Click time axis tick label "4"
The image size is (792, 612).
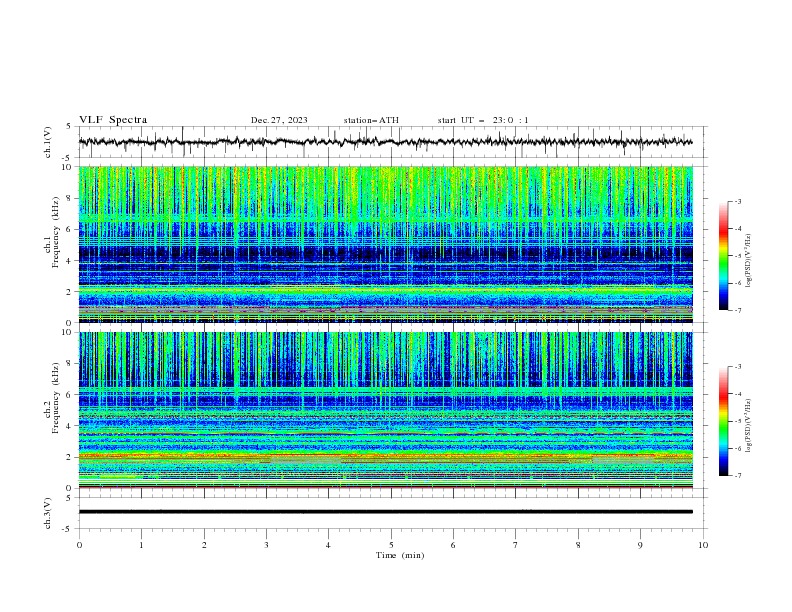(328, 545)
